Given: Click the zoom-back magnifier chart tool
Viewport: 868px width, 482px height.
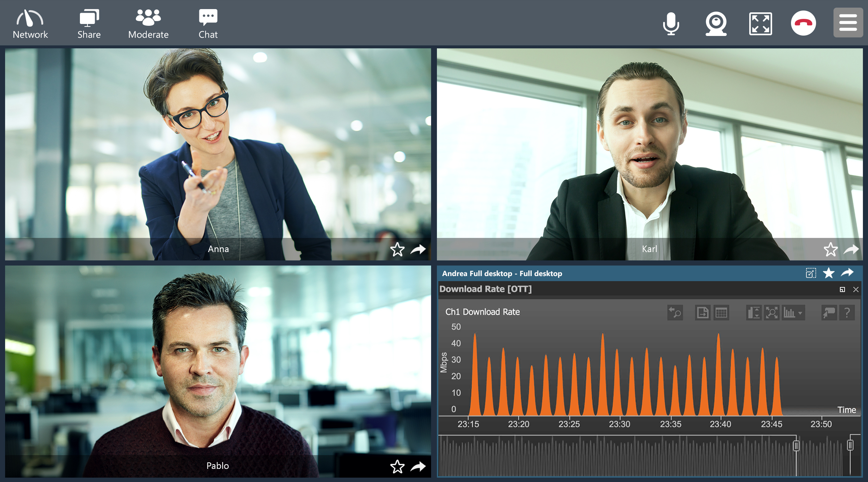Looking at the screenshot, I should [x=675, y=313].
